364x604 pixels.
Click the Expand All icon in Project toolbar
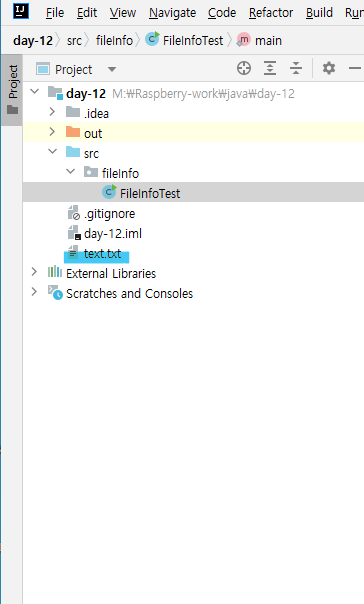pyautogui.click(x=270, y=68)
